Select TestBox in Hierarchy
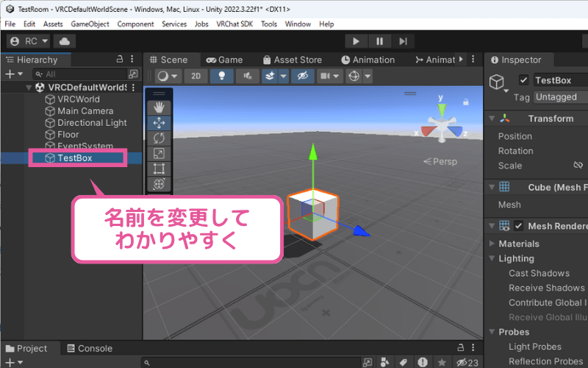This screenshot has height=368, width=588. (x=72, y=158)
